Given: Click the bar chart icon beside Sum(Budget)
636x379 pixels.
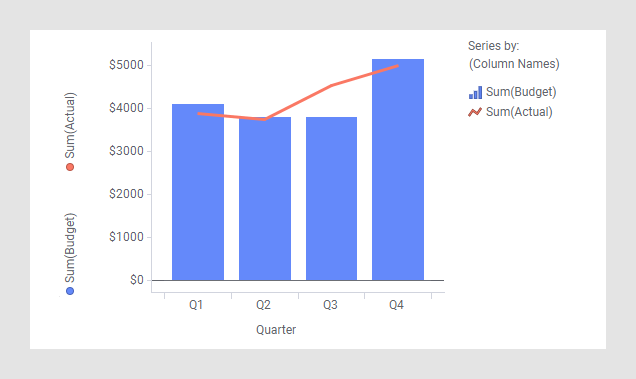Looking at the screenshot, I should click(x=475, y=93).
